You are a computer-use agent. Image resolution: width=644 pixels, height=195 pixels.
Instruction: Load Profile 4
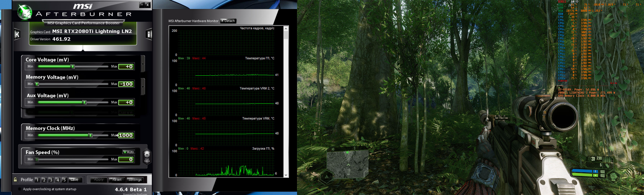(x=58, y=180)
